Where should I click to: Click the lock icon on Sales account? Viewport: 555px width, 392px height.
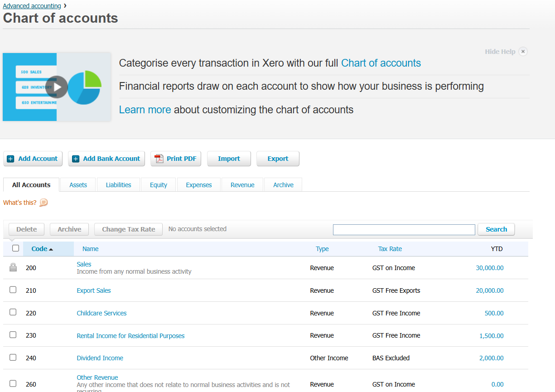13,268
